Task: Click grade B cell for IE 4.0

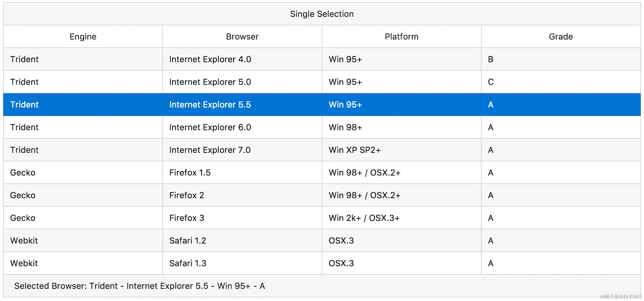Action: tap(491, 59)
